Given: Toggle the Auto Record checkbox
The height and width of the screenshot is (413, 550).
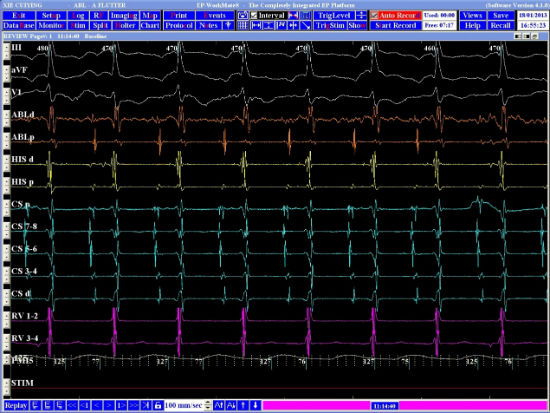Looking at the screenshot, I should (374, 15).
